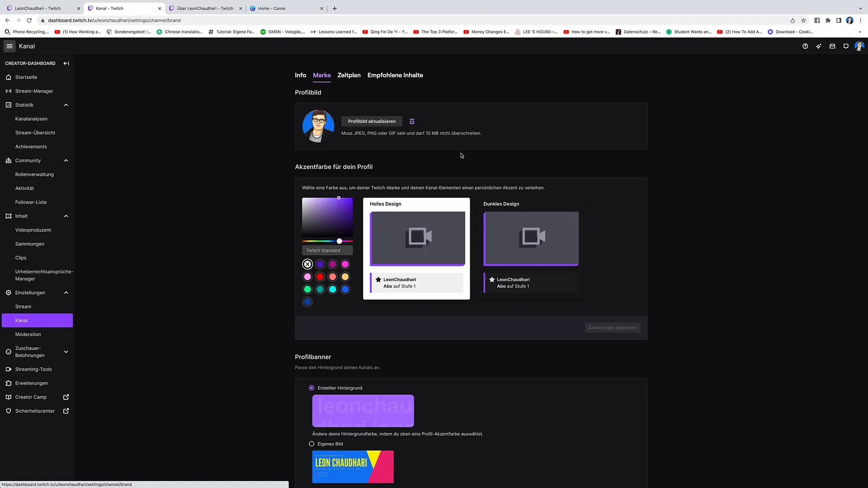Collapse the Inhalt section

[66, 216]
